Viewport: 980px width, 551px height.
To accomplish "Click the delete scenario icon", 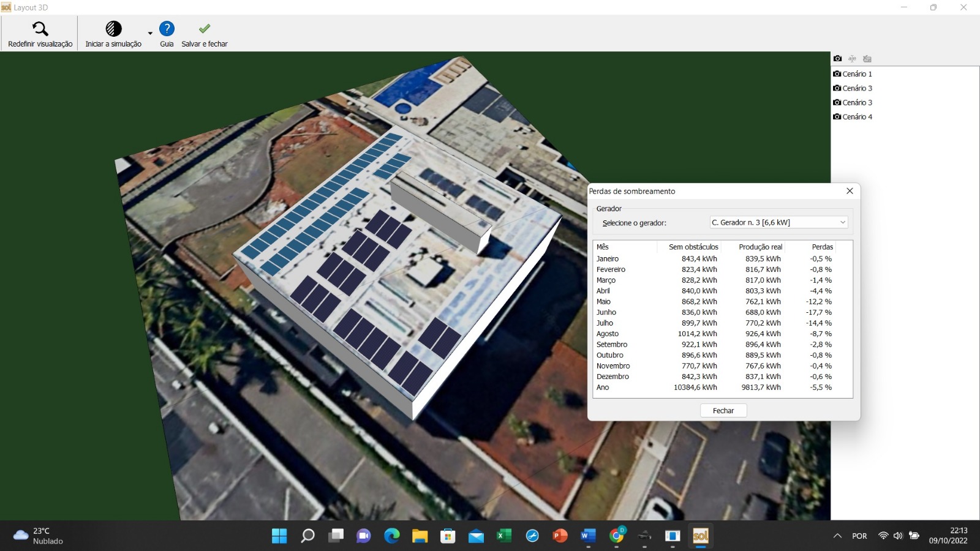I will pos(867,59).
